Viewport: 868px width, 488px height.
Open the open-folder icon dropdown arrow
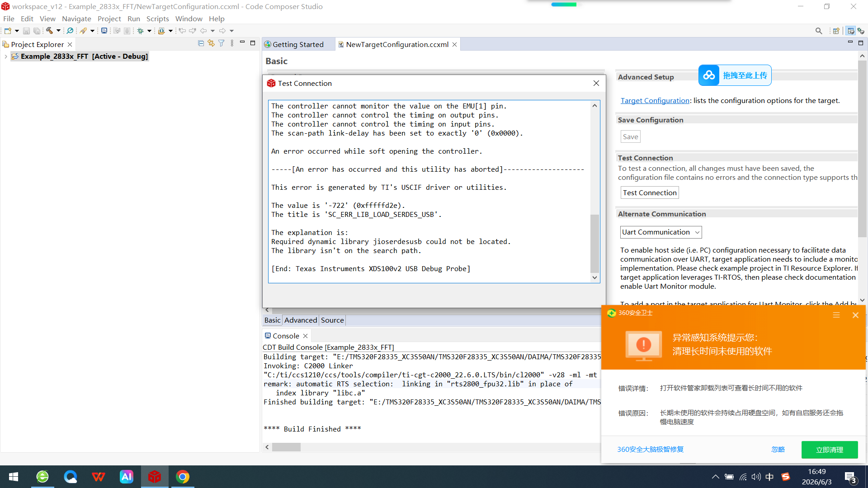(x=170, y=31)
